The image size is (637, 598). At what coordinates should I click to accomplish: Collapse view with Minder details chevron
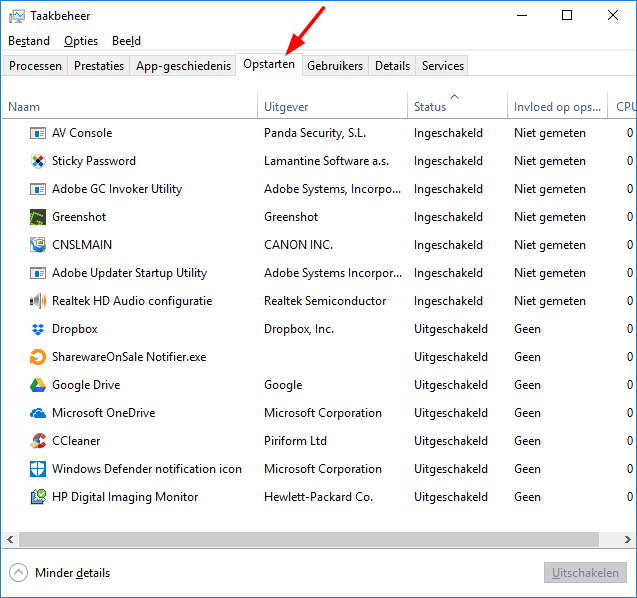click(18, 573)
